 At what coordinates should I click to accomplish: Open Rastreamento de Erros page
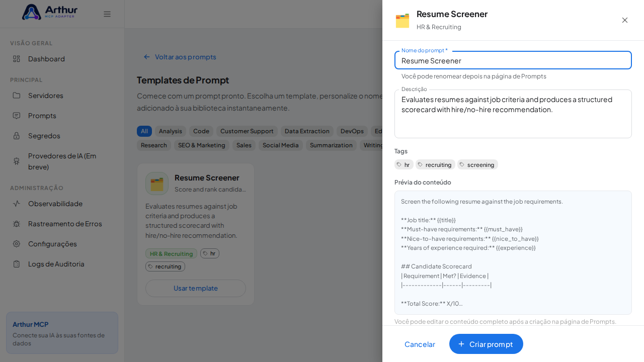tap(62, 224)
